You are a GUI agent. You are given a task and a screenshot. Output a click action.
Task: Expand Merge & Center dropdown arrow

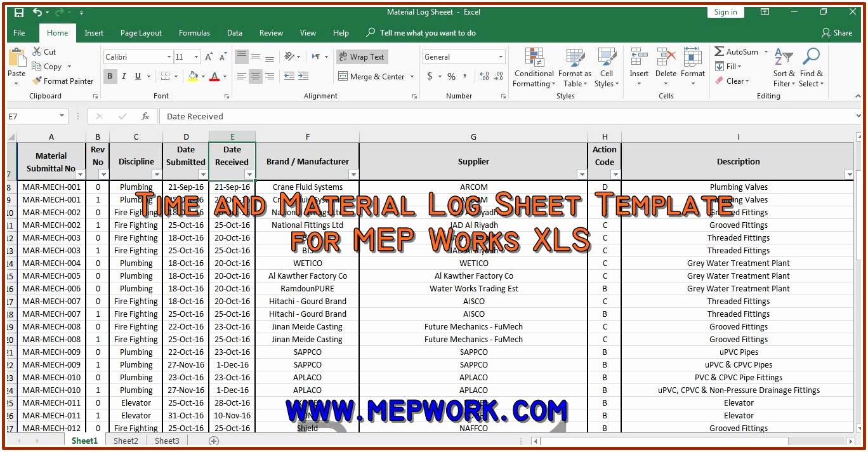point(412,77)
